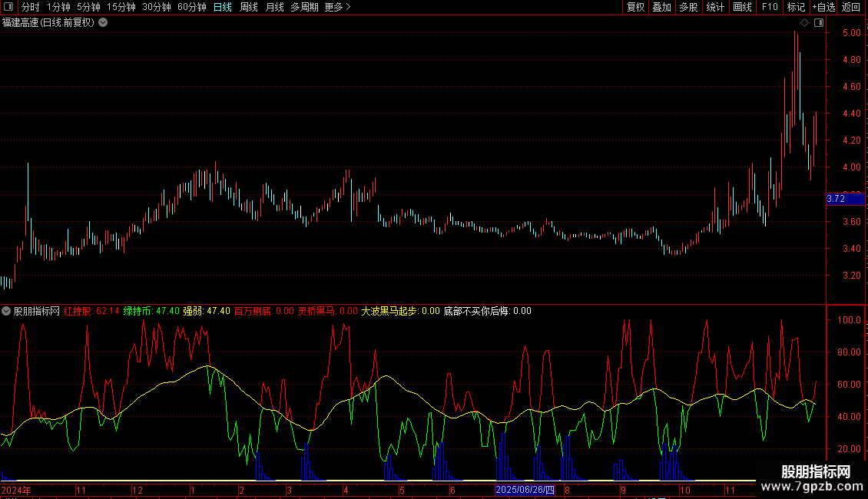
Task: Click the diamond icon above price axis
Action: tap(804, 23)
